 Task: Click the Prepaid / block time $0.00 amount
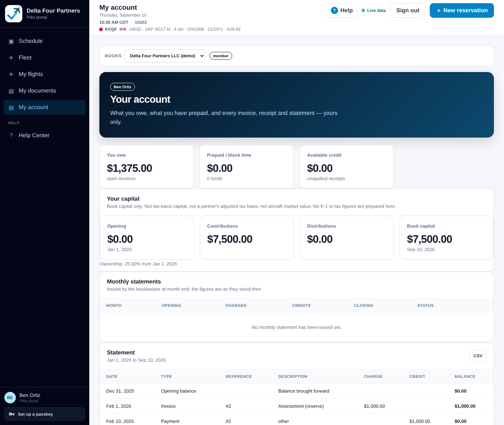click(x=220, y=168)
